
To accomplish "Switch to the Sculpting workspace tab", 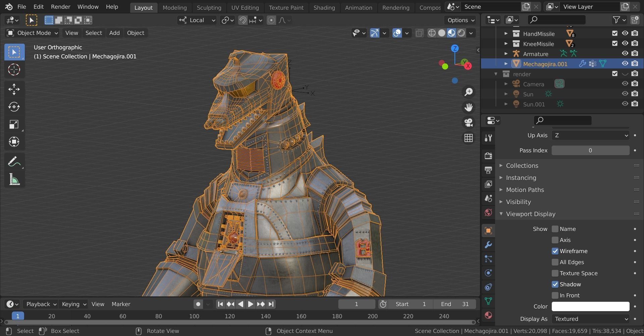I will tap(209, 7).
